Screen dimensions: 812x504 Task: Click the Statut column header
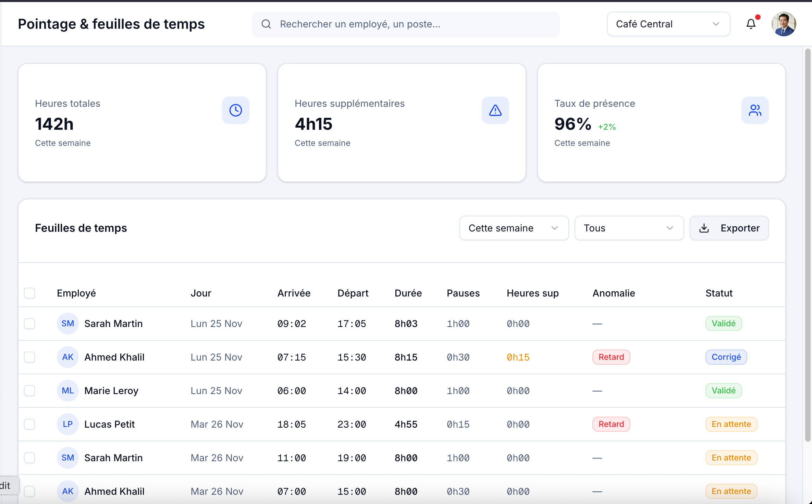pyautogui.click(x=719, y=293)
